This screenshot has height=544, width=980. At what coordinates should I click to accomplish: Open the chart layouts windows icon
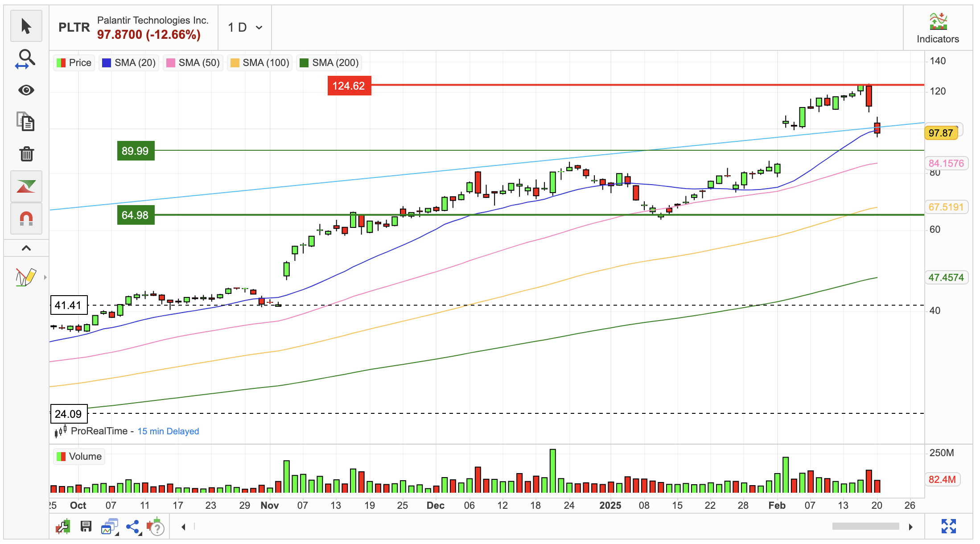tap(110, 527)
